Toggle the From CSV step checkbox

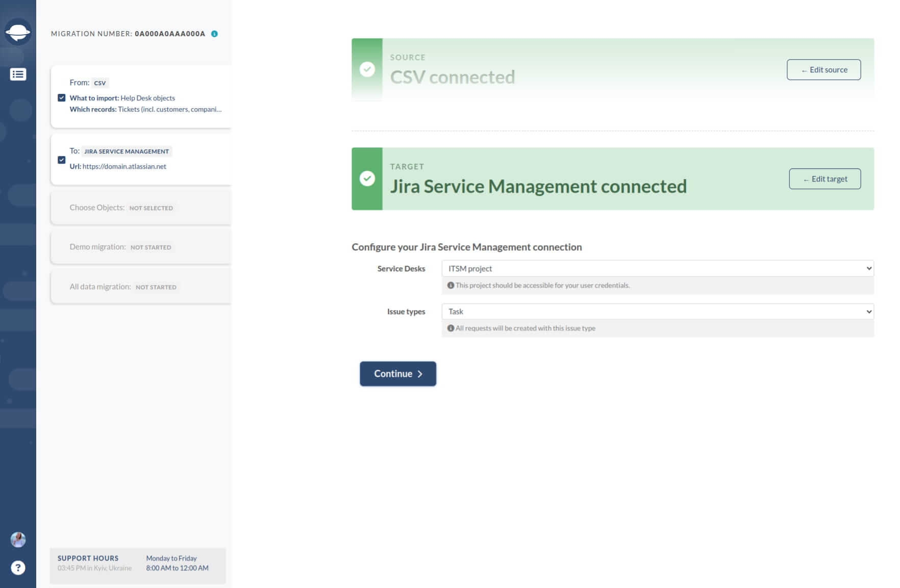[62, 97]
